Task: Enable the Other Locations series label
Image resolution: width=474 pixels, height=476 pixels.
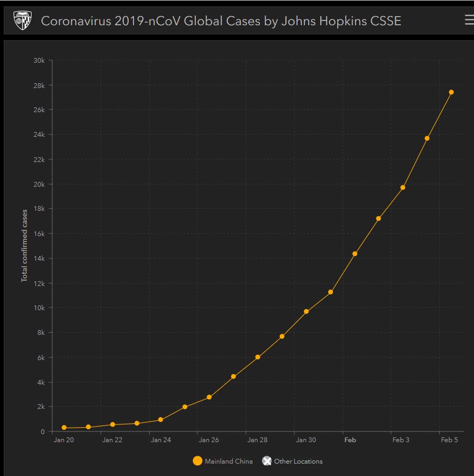Action: [x=298, y=462]
